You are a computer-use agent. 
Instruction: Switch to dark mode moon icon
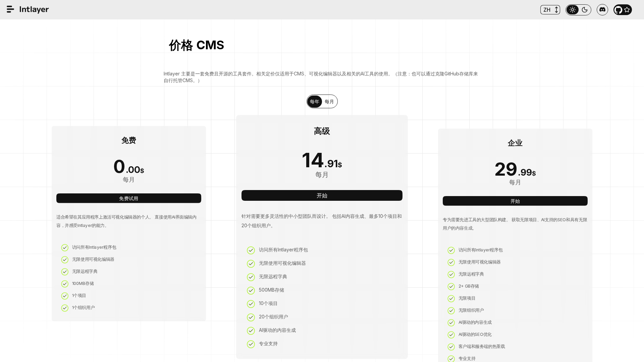[585, 10]
